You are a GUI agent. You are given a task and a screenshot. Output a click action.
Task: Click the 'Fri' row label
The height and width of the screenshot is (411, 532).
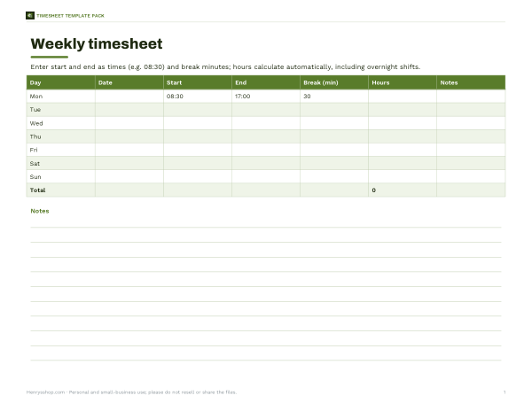point(34,150)
